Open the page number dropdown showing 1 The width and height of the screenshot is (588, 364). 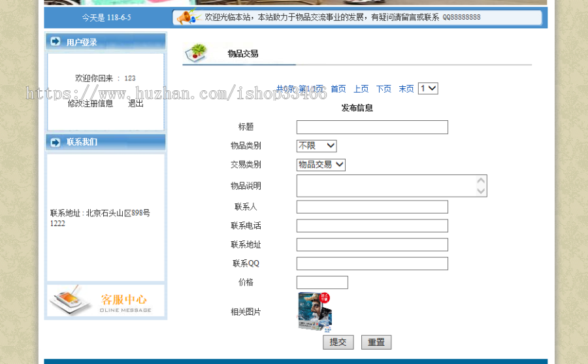pyautogui.click(x=428, y=89)
